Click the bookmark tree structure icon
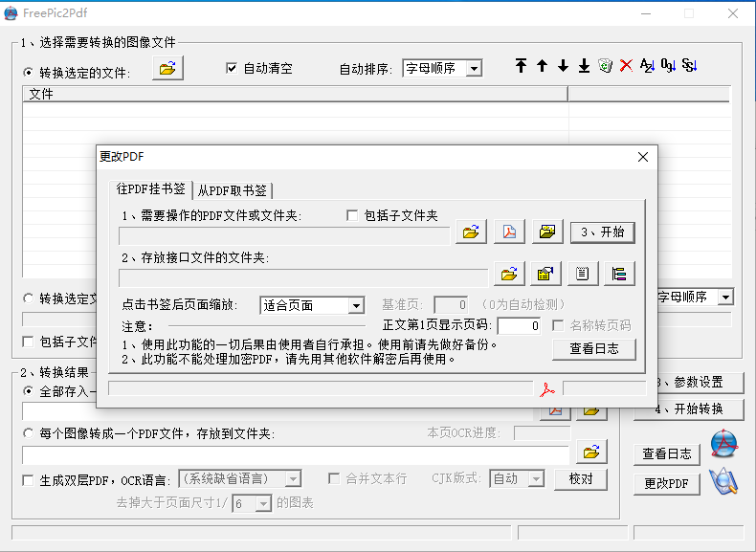The height and width of the screenshot is (552, 756). [x=619, y=274]
